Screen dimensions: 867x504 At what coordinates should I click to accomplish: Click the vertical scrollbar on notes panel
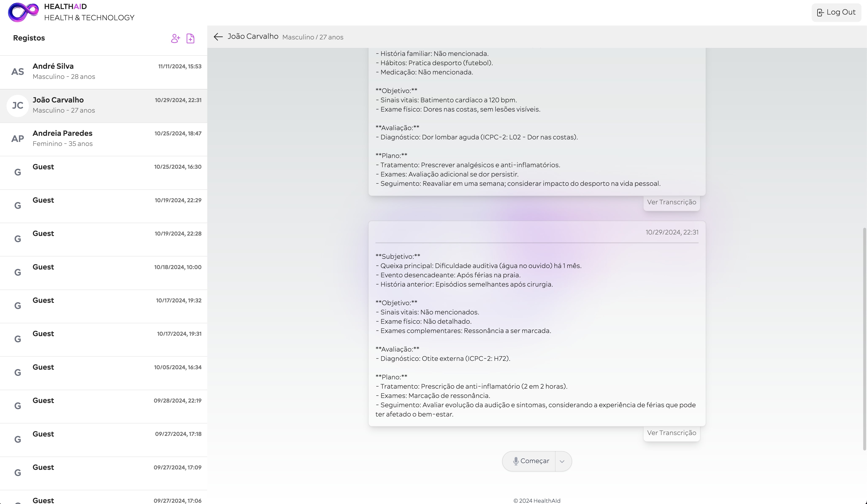864,339
